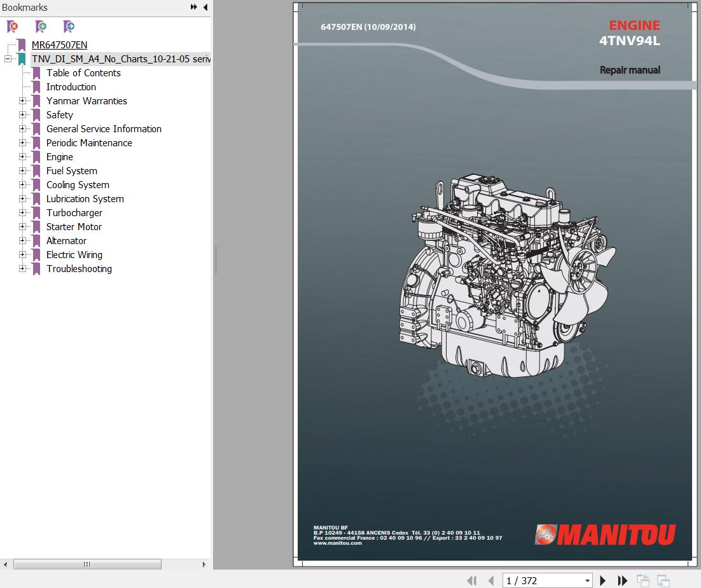Open the page number dropdown arrow
Image resolution: width=701 pixels, height=588 pixels.
click(587, 581)
